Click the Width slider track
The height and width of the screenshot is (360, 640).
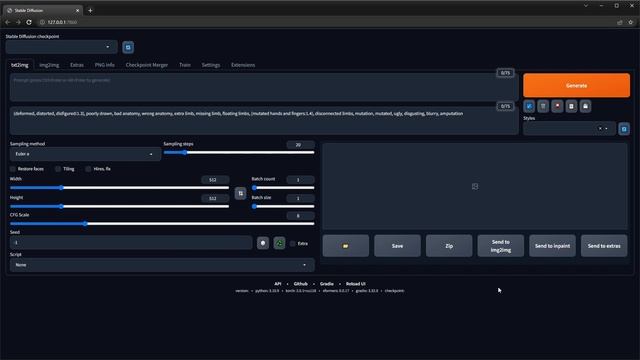click(x=119, y=188)
